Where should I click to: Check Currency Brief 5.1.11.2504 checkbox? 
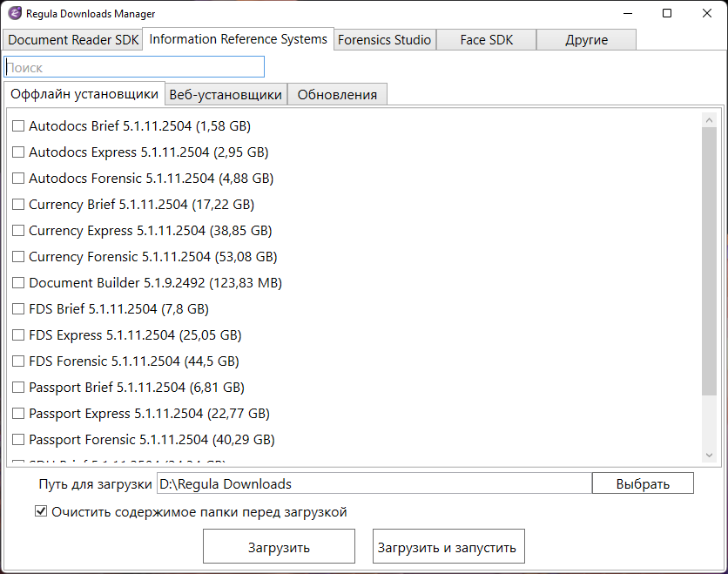18,205
